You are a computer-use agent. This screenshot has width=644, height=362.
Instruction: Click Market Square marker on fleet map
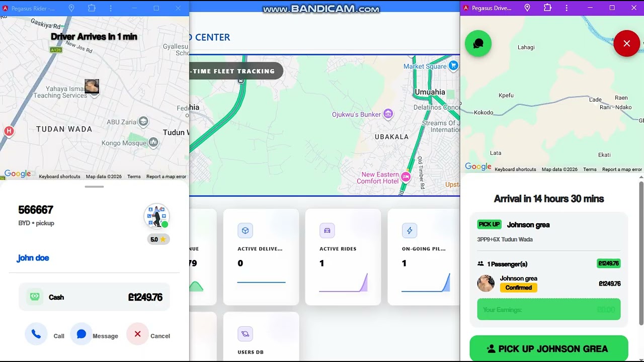pos(453,65)
